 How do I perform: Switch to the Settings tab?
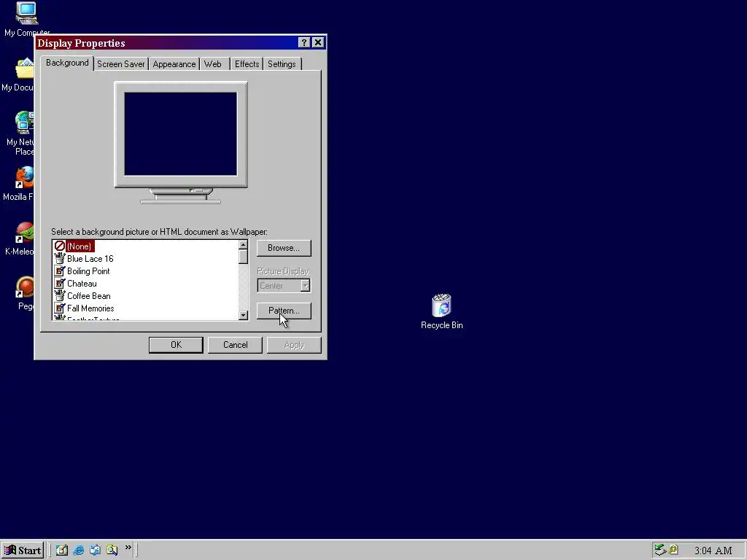pos(282,64)
